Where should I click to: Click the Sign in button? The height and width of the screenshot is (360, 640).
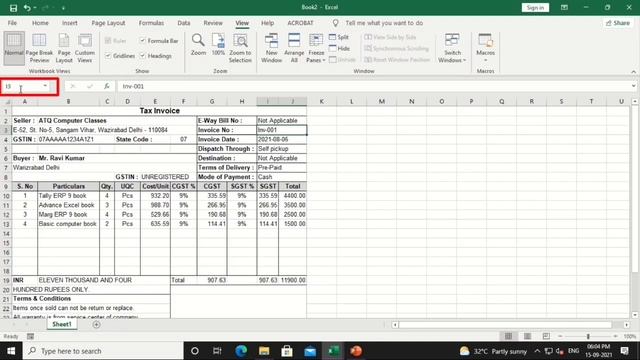535,8
